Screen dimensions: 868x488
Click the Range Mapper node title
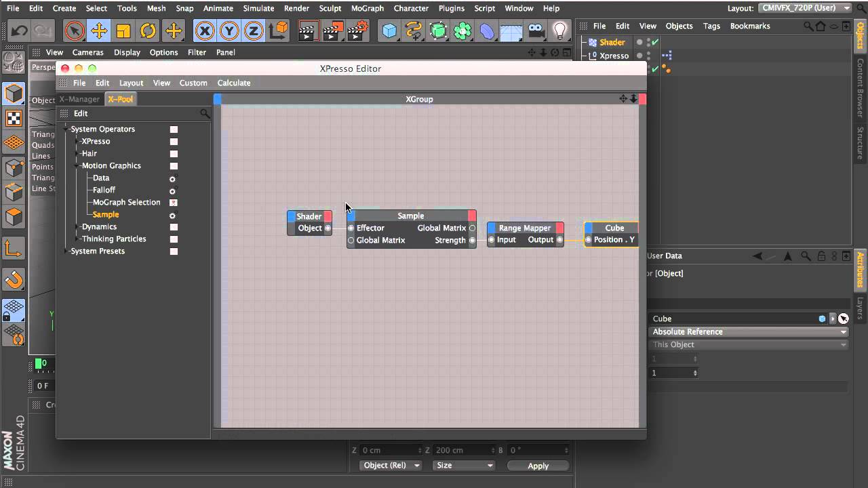[x=525, y=228]
